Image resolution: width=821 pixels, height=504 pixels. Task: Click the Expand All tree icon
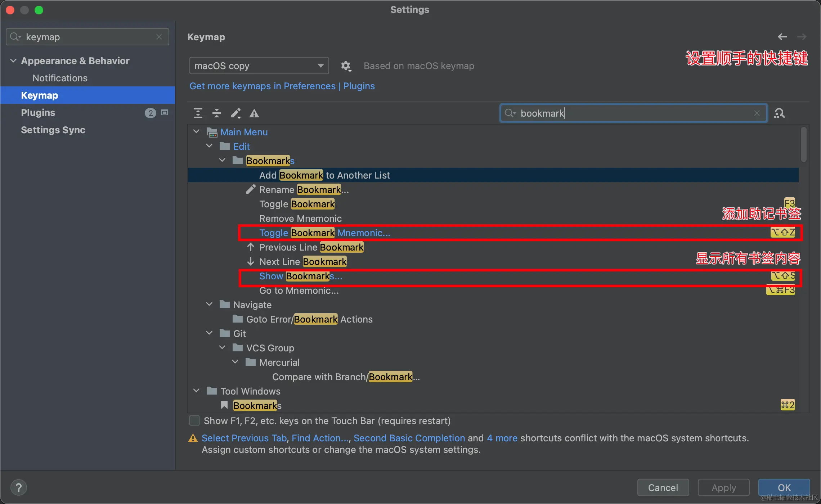198,113
